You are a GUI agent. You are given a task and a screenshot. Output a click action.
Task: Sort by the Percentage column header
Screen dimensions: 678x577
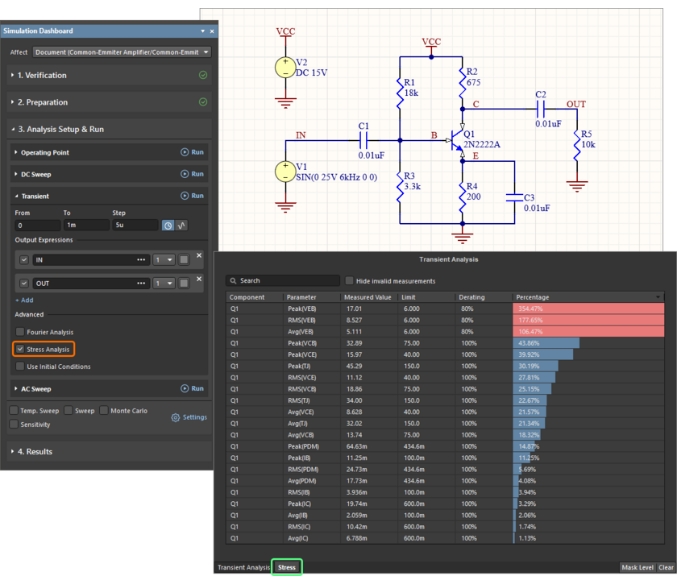(x=588, y=297)
